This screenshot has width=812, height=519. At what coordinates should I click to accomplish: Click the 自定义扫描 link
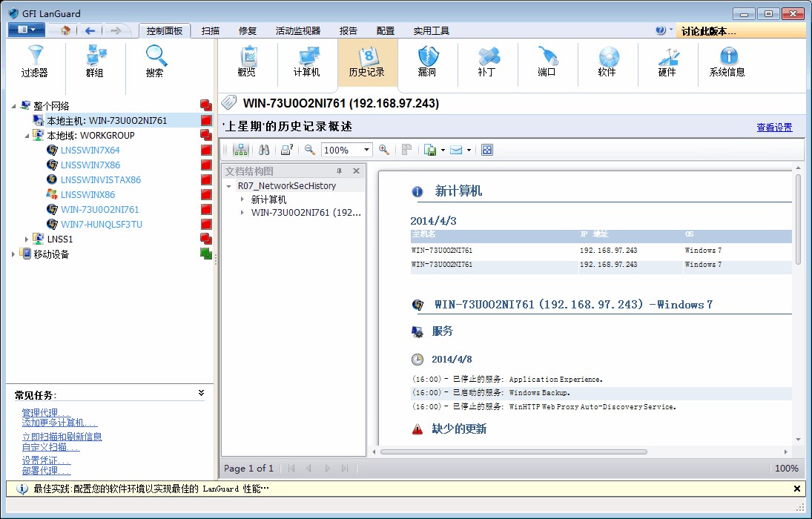click(x=50, y=447)
